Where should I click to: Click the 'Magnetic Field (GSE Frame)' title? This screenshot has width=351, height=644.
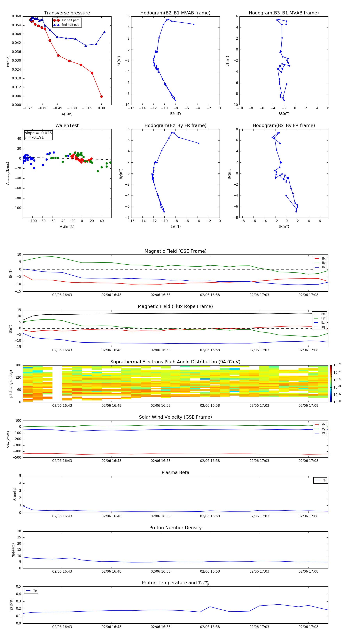175,251
